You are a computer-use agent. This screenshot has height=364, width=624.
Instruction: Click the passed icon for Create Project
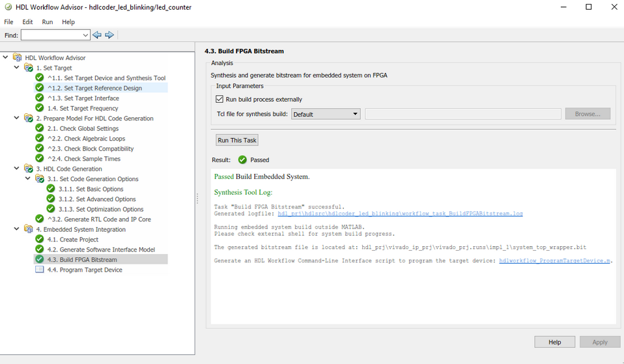[x=40, y=240]
